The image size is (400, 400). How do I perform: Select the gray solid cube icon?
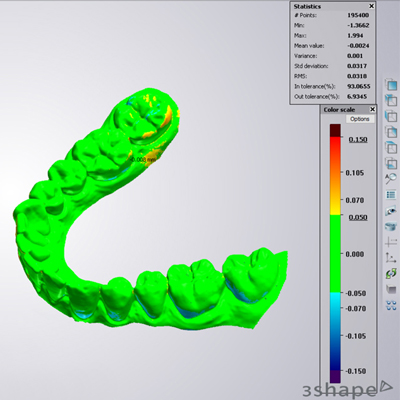pyautogui.click(x=391, y=289)
